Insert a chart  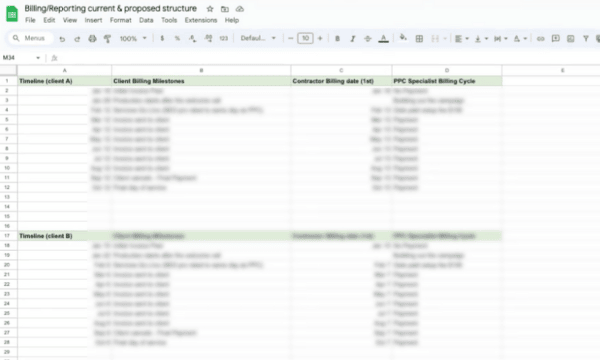point(571,39)
